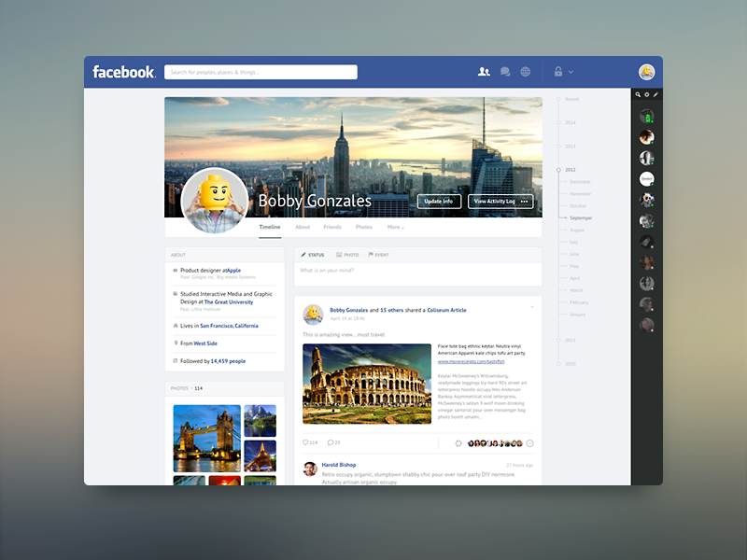Viewport: 747px width, 560px height.
Task: Open Harold Bishop's profile link
Action: coord(339,465)
